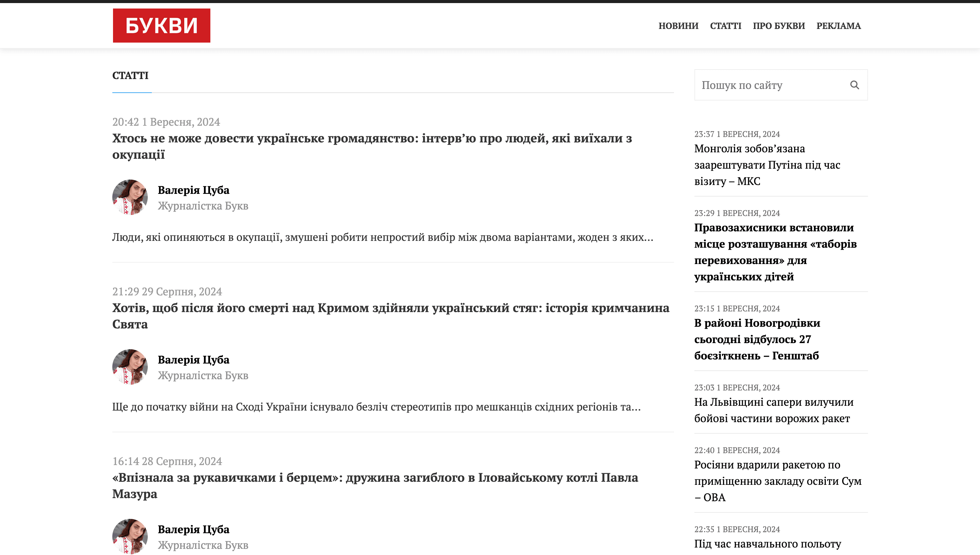Click the БУКВИ red logo
Screen dimensions: 980x555
pos(161,26)
